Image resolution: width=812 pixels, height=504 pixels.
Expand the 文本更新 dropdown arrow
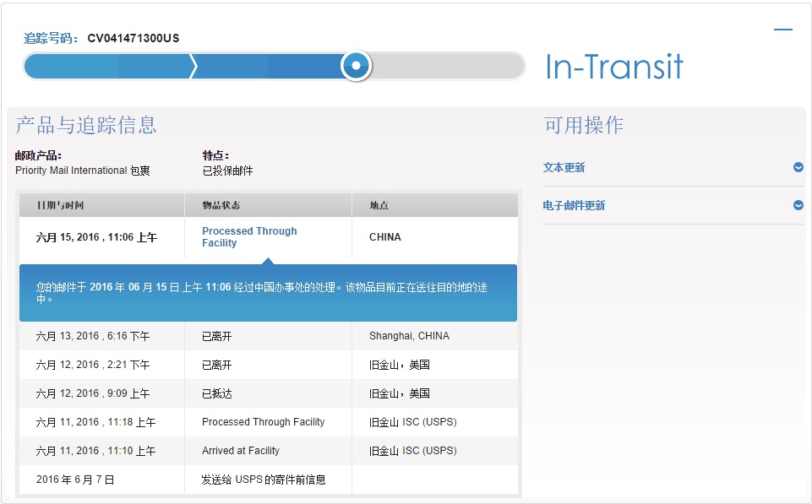pos(798,167)
